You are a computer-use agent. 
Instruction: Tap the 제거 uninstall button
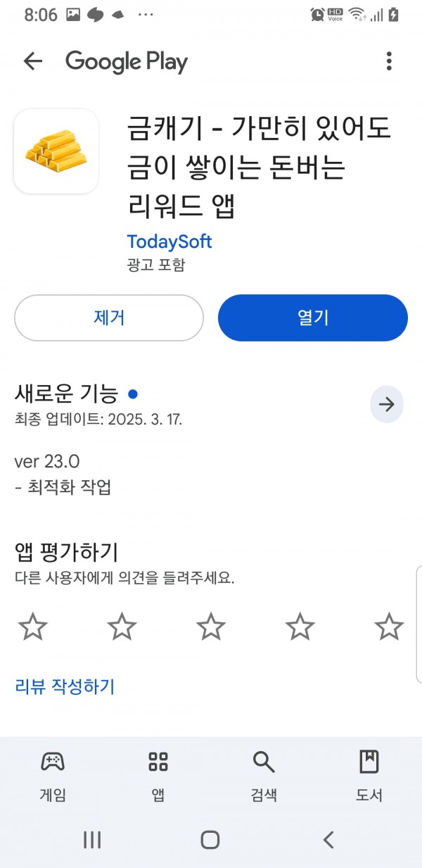pos(109,317)
